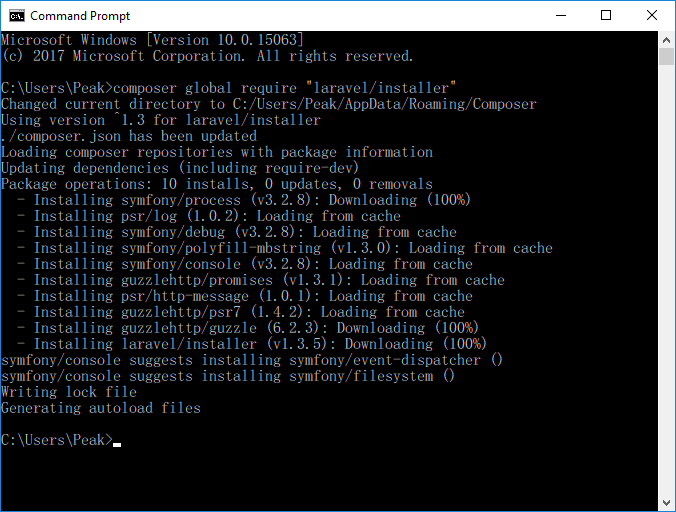Image resolution: width=676 pixels, height=512 pixels.
Task: Click the 'Microsoft Windows [Version 10.0.15063]' line
Action: (x=152, y=40)
